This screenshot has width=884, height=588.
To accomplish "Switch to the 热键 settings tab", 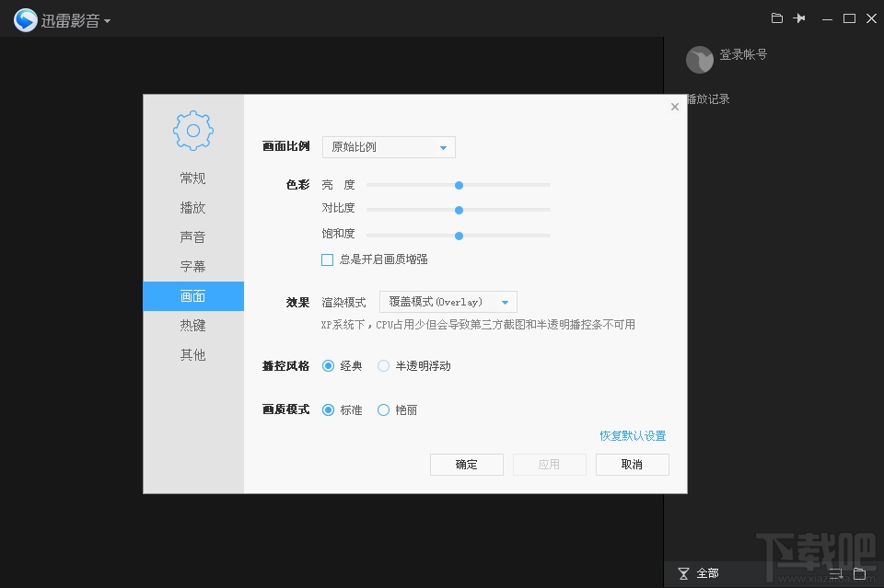I will 192,325.
